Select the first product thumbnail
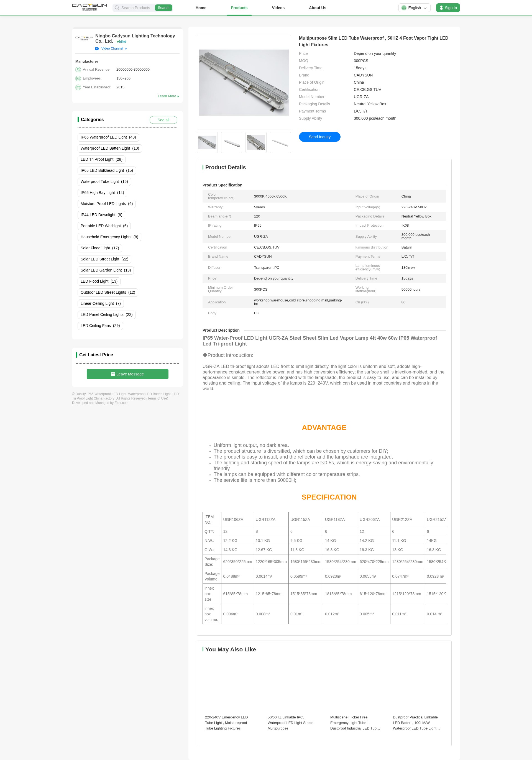Screen dimensions: 532x760 coord(207,143)
